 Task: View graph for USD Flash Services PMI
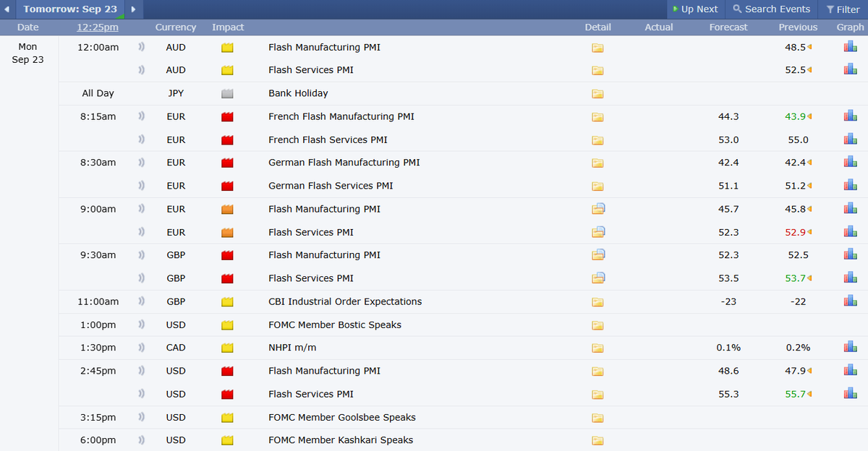pyautogui.click(x=849, y=394)
